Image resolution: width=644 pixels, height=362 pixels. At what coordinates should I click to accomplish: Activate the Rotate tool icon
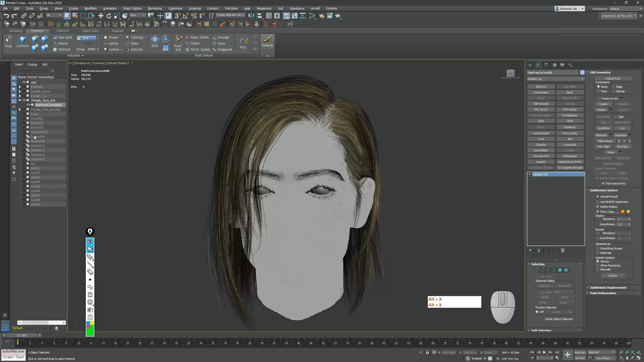[x=109, y=16]
